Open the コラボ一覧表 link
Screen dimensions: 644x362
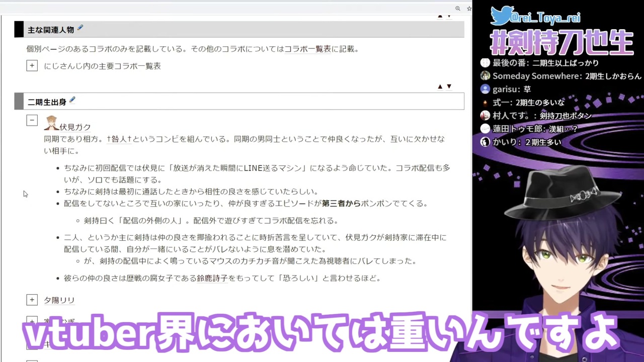(x=307, y=49)
